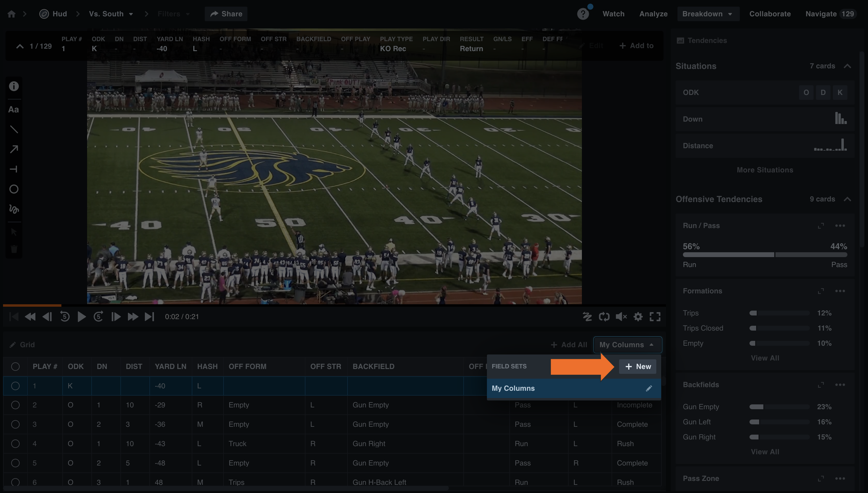Select the O toggle in ODK situations
Screen dimensions: 868x493
pos(806,92)
